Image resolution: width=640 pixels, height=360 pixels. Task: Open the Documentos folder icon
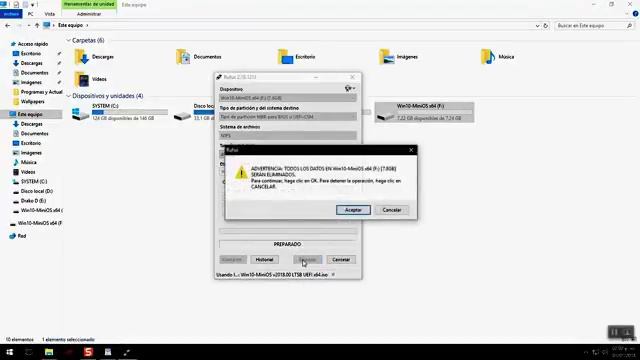[x=183, y=57]
